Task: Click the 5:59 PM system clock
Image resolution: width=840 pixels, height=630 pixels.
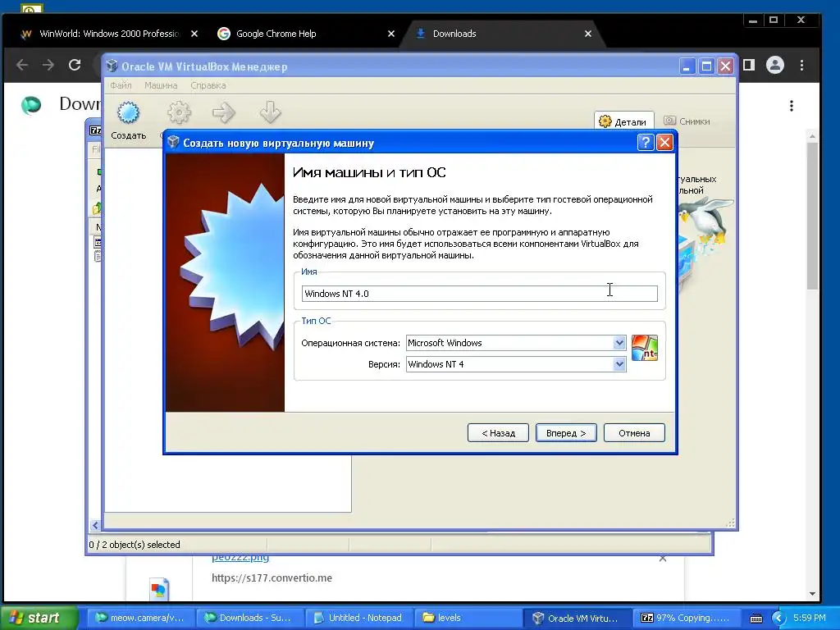Action: 809,618
